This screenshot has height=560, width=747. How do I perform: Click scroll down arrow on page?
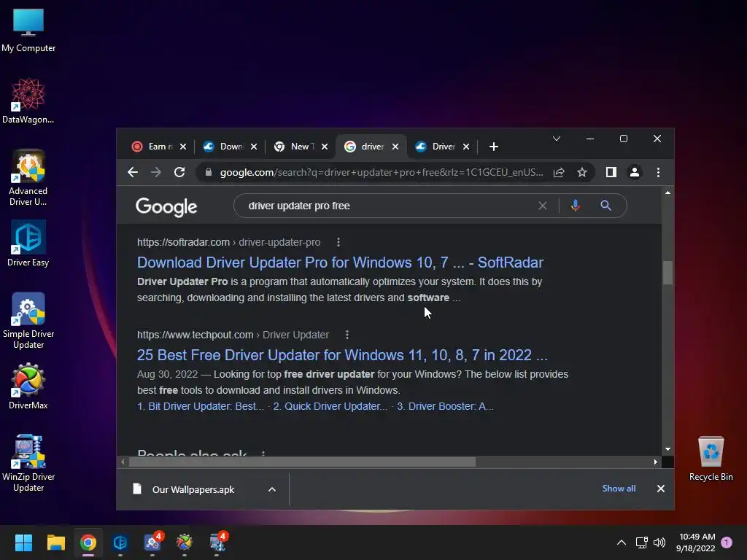[x=667, y=449]
